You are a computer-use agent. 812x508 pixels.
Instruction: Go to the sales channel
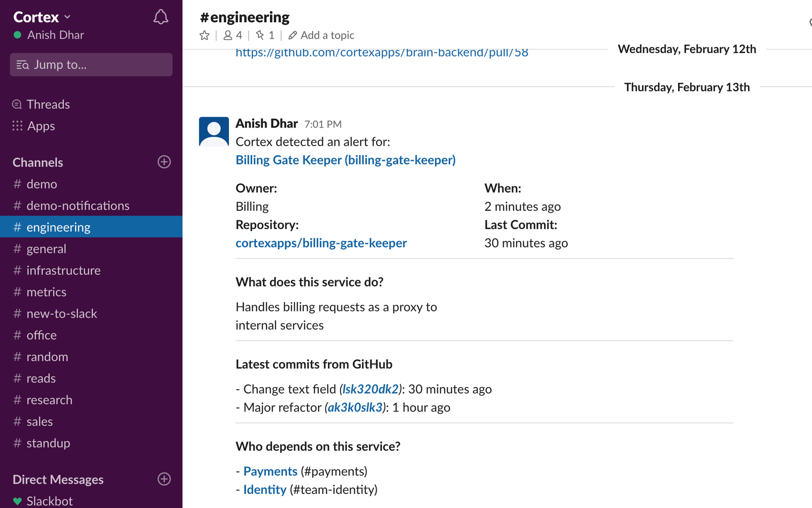[x=91, y=421]
